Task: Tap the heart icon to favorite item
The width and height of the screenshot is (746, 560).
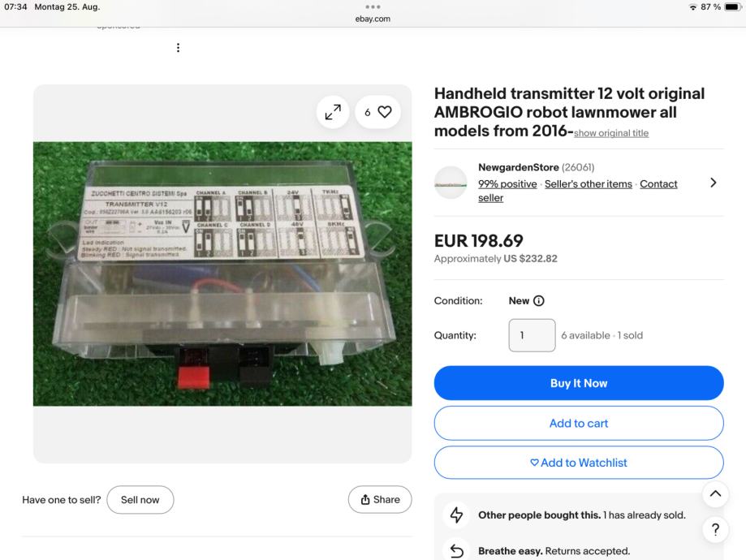Action: coord(385,112)
